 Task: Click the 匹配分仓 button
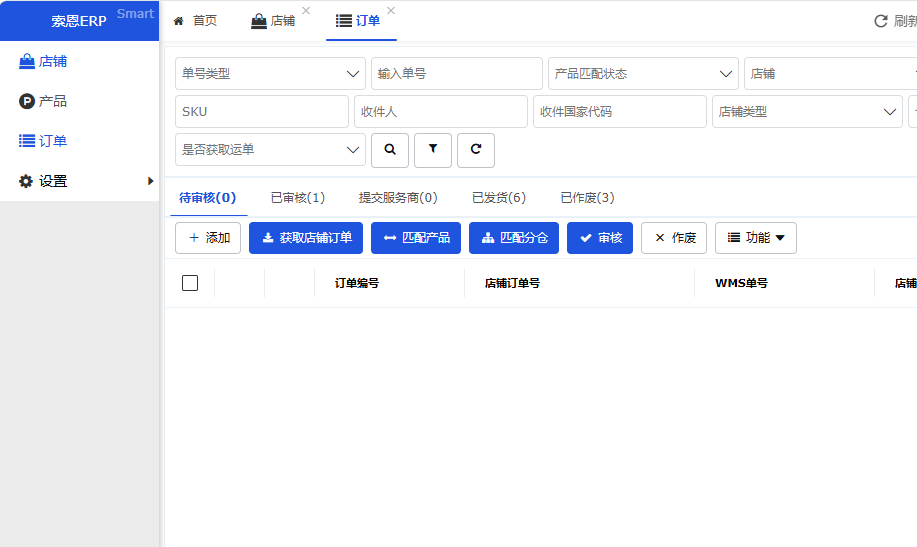pyautogui.click(x=514, y=238)
